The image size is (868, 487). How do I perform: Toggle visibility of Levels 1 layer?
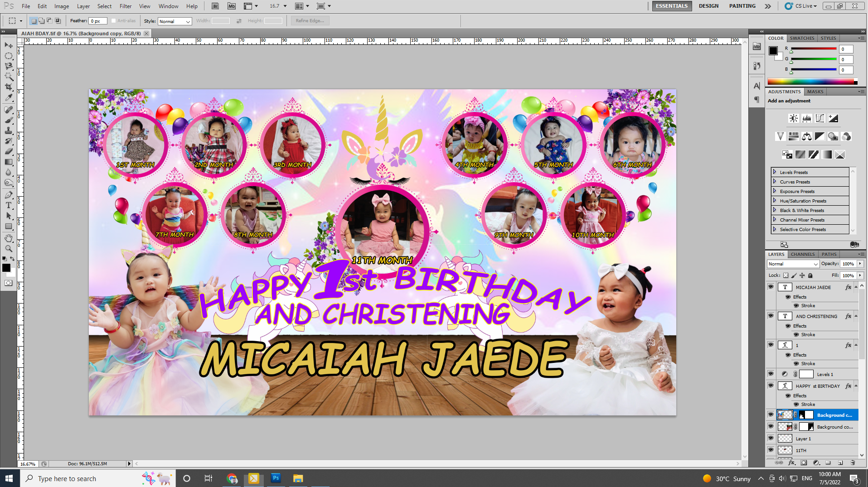tap(771, 374)
